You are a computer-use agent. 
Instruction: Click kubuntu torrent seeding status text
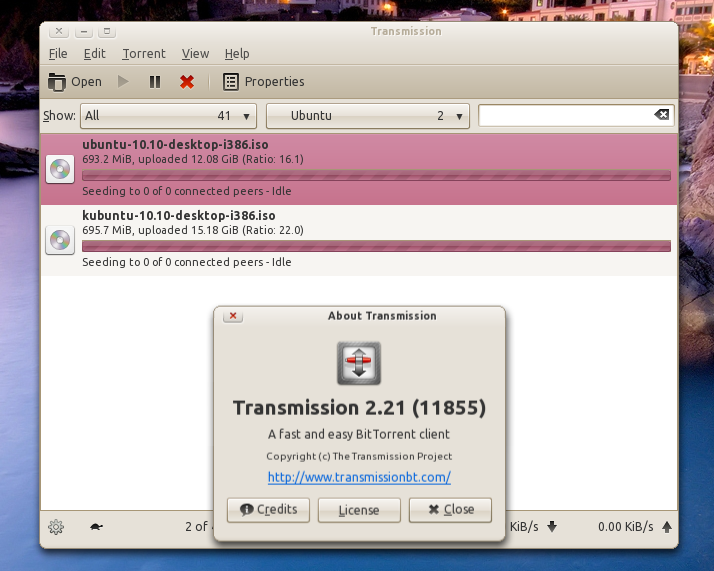[x=187, y=262]
